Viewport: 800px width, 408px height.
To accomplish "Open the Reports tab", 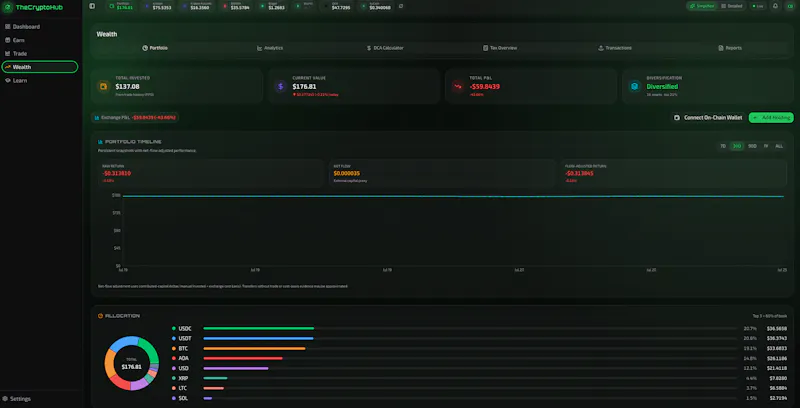I will pyautogui.click(x=730, y=48).
